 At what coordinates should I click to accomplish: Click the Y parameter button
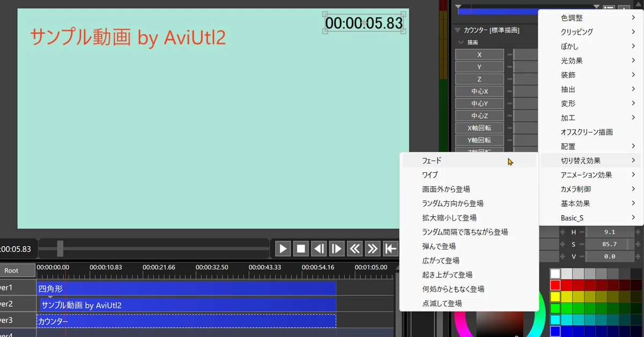point(479,67)
